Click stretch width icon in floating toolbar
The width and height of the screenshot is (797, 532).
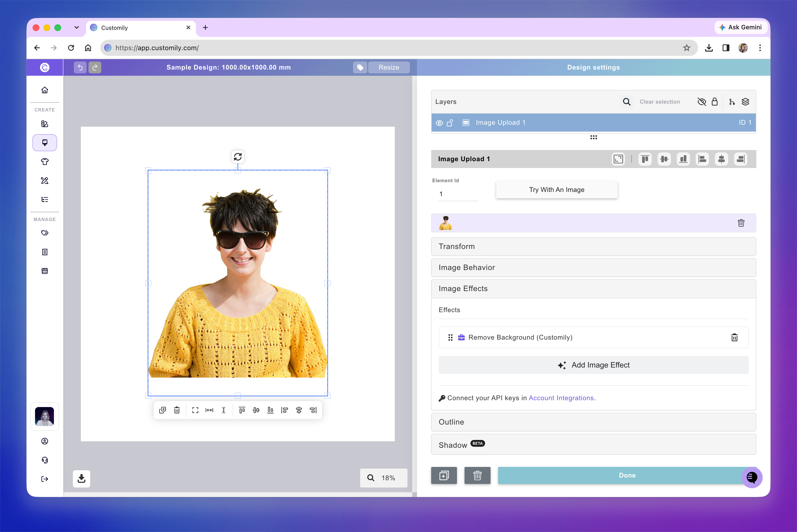[x=209, y=410]
